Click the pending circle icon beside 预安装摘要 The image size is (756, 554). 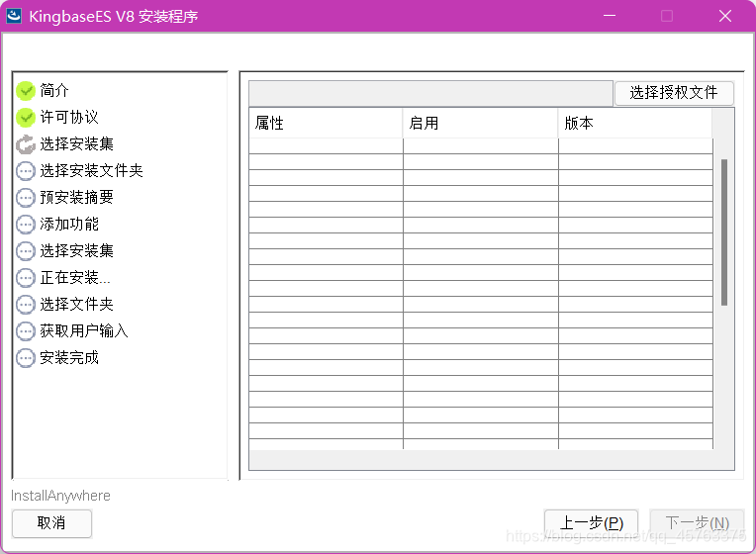[26, 198]
